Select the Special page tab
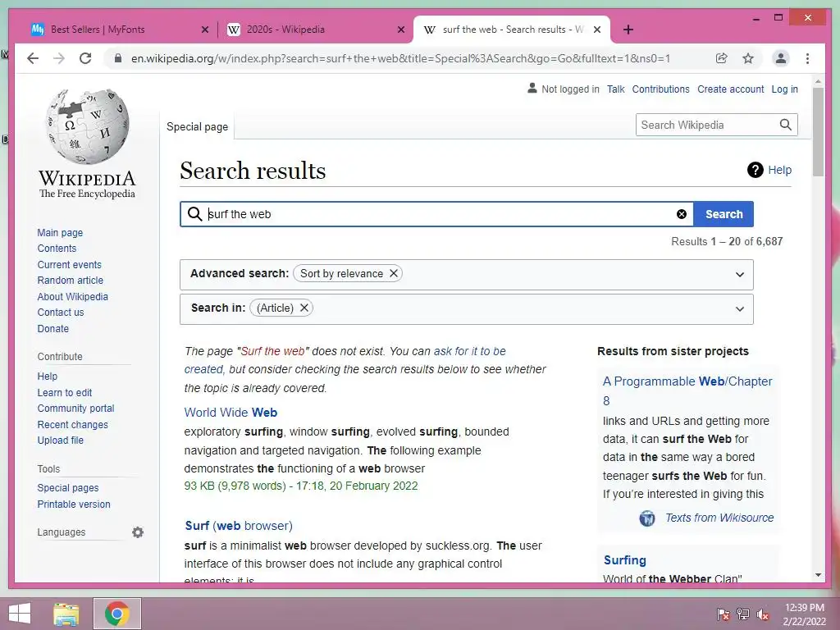The image size is (840, 630). [197, 127]
